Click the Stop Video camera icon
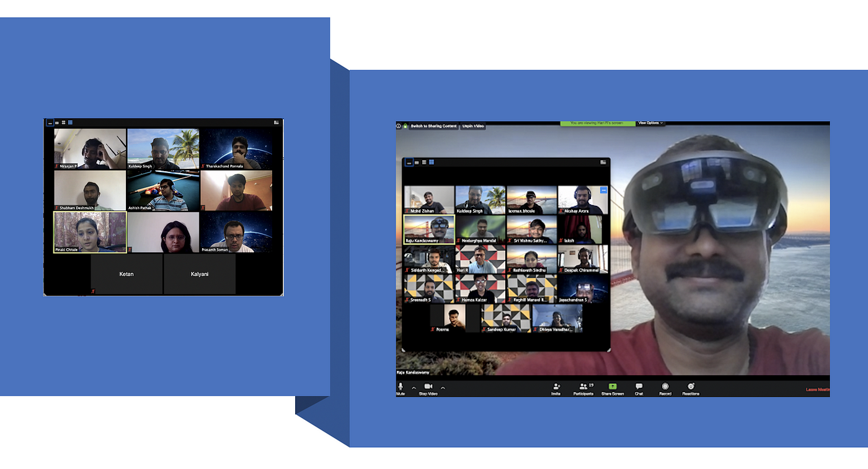 (x=428, y=386)
